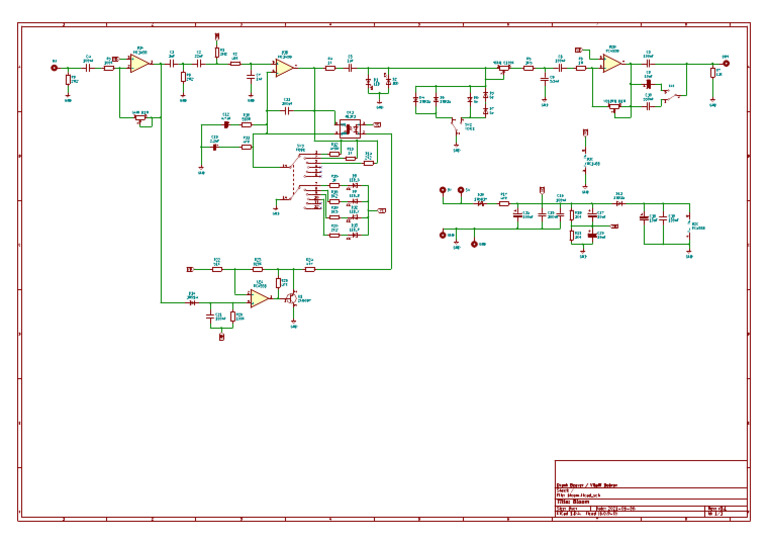
Task: Select the input coupling capacitor after the input jack
Action: tap(88, 68)
